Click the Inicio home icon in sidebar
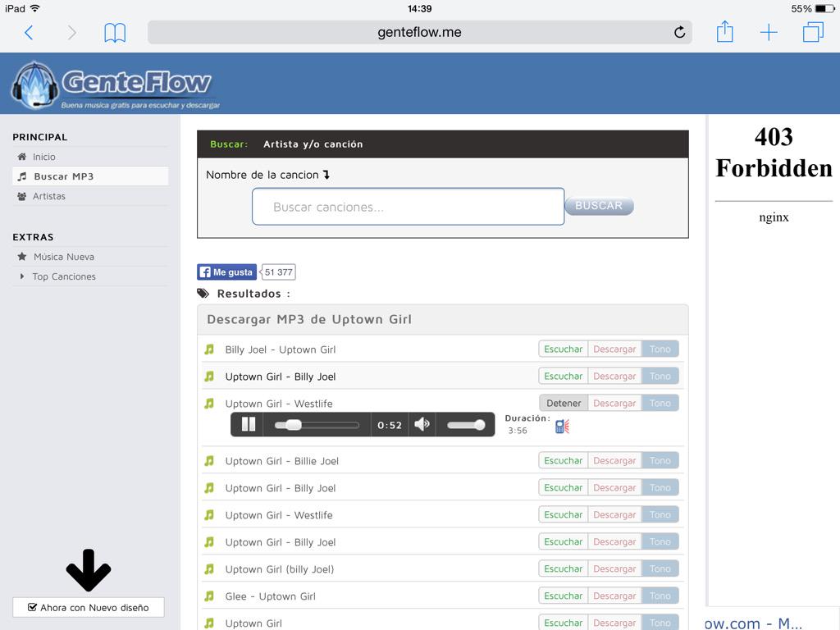The height and width of the screenshot is (630, 840). 22,157
